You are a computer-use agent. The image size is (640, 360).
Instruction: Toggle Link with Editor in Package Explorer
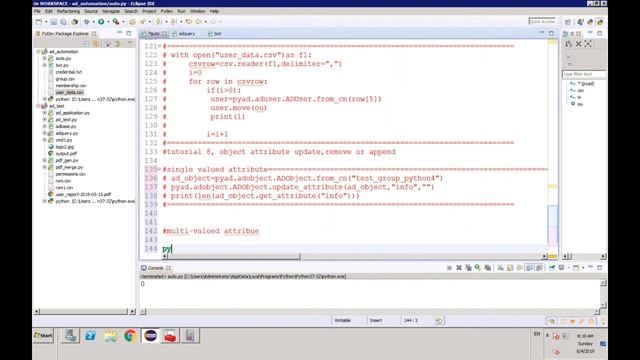95,44
